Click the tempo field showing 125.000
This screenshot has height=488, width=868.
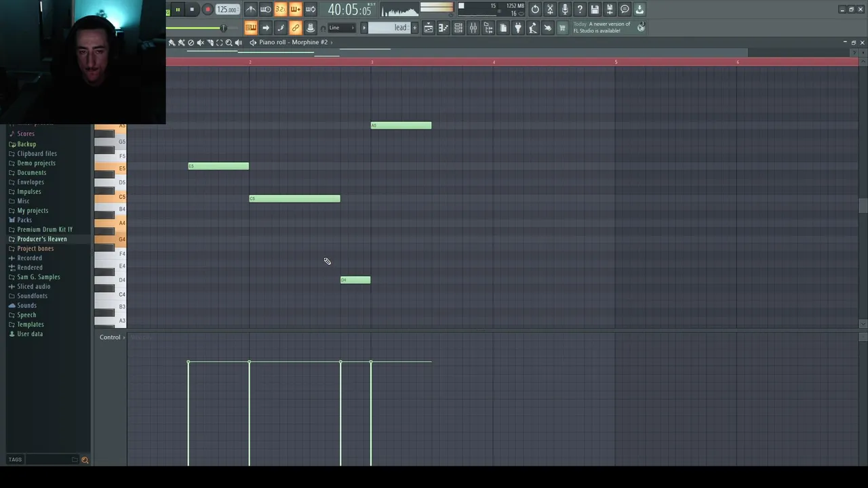click(x=226, y=9)
